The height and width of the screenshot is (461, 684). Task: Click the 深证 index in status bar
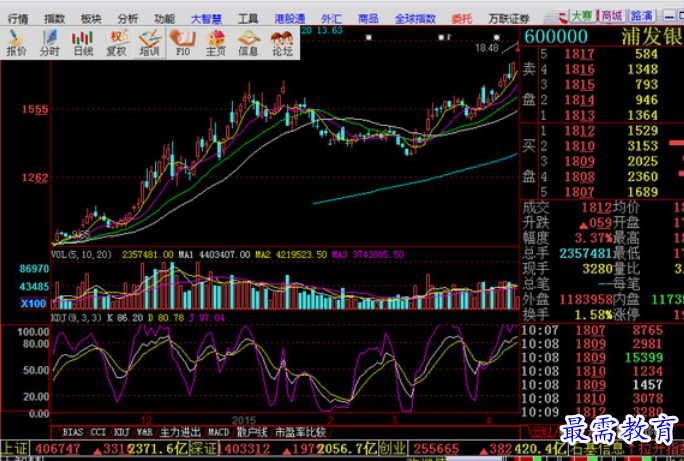coord(205,448)
